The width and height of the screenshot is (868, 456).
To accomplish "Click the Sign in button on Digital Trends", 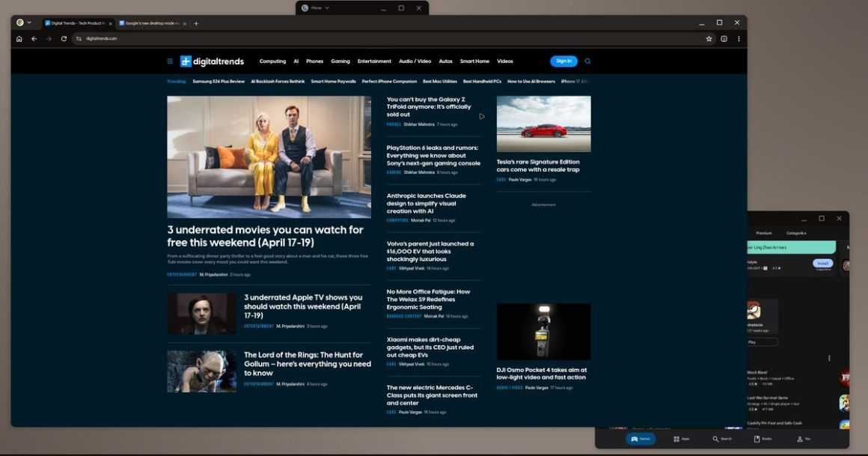I will pyautogui.click(x=563, y=61).
